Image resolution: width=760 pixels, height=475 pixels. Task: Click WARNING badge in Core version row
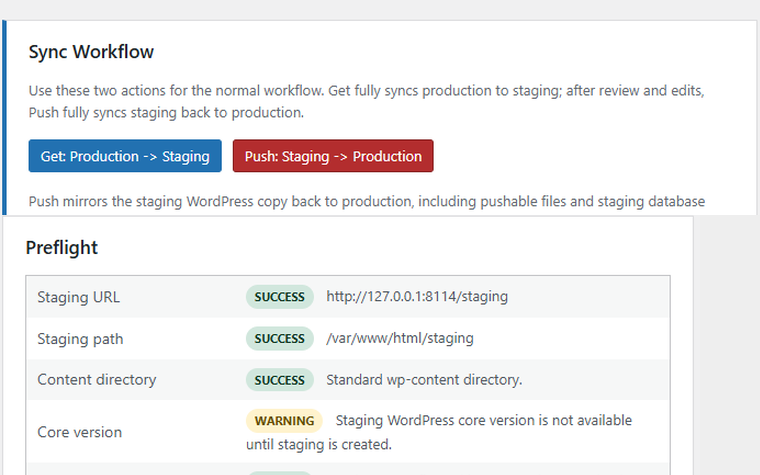284,421
